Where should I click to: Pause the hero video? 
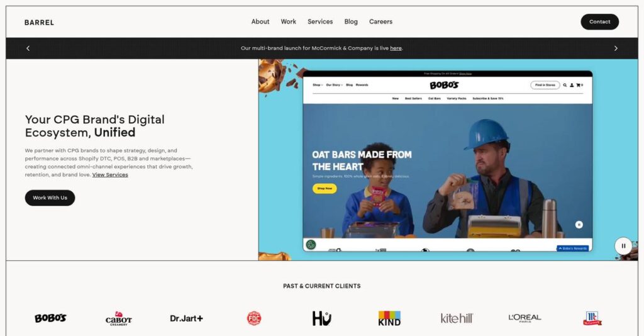(623, 245)
